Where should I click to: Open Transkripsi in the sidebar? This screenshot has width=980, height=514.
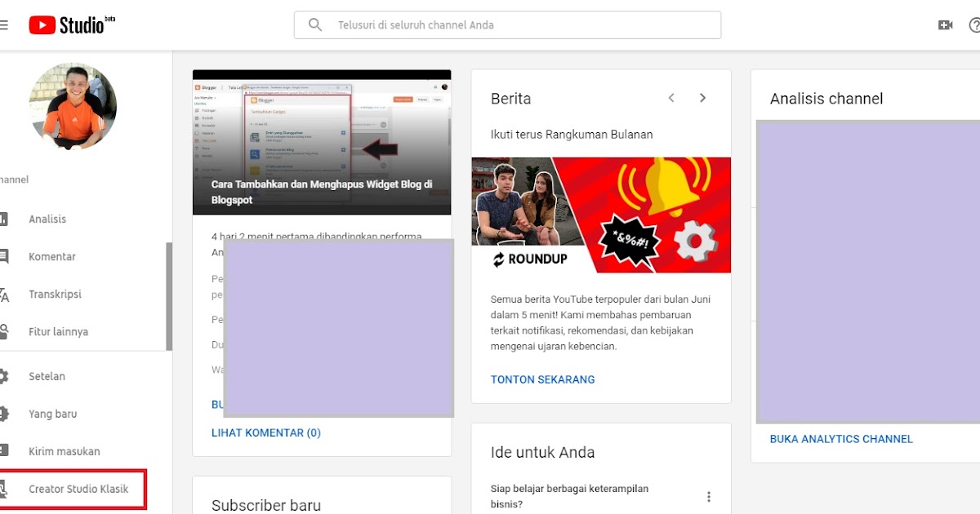(x=55, y=295)
